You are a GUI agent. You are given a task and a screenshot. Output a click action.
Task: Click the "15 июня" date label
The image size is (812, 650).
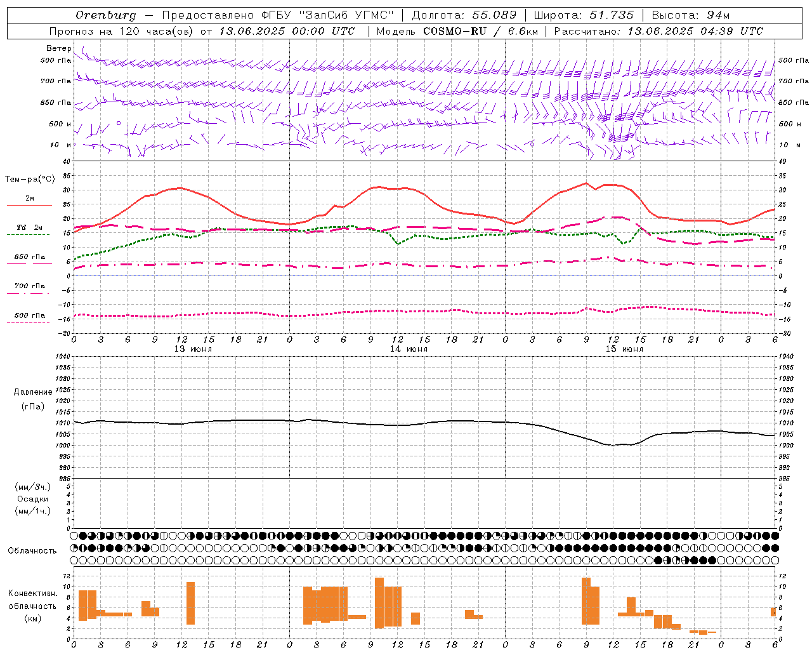point(624,349)
